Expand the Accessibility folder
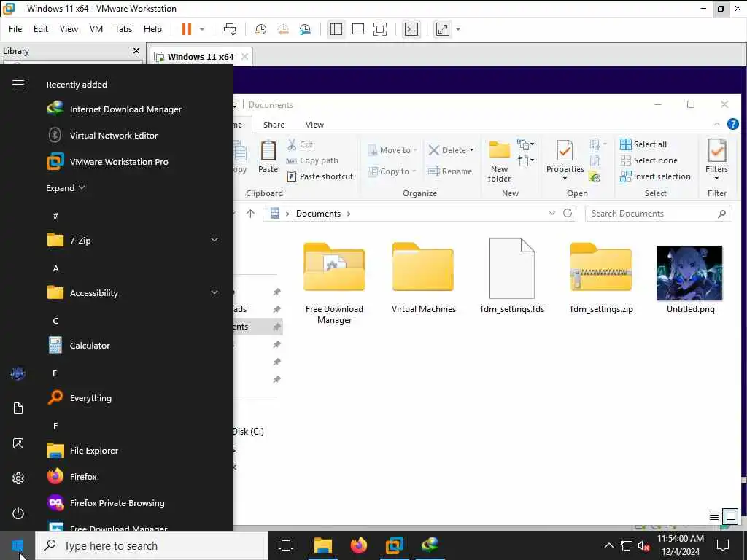 click(133, 293)
